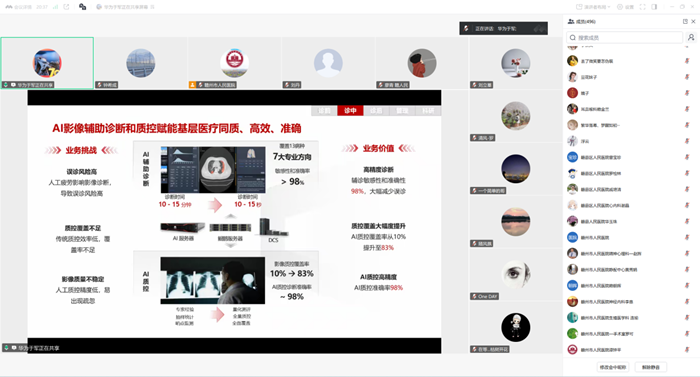This screenshot has width=700, height=377.
Task: Click the 搜索成员 search field
Action: coord(625,38)
